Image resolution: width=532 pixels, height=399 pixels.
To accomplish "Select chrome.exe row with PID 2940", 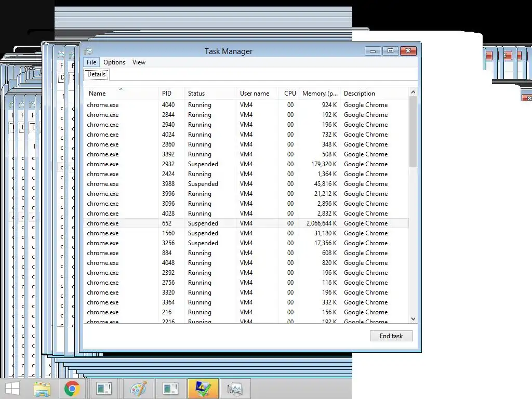I will click(x=246, y=125).
